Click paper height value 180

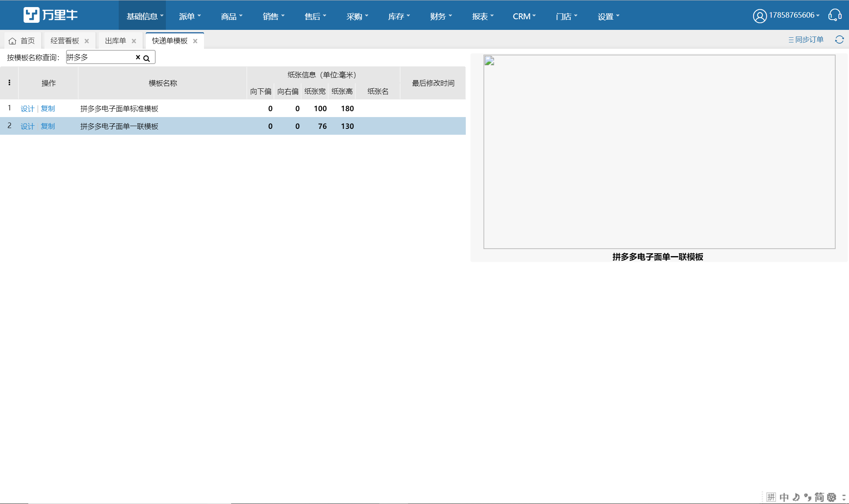(x=347, y=109)
